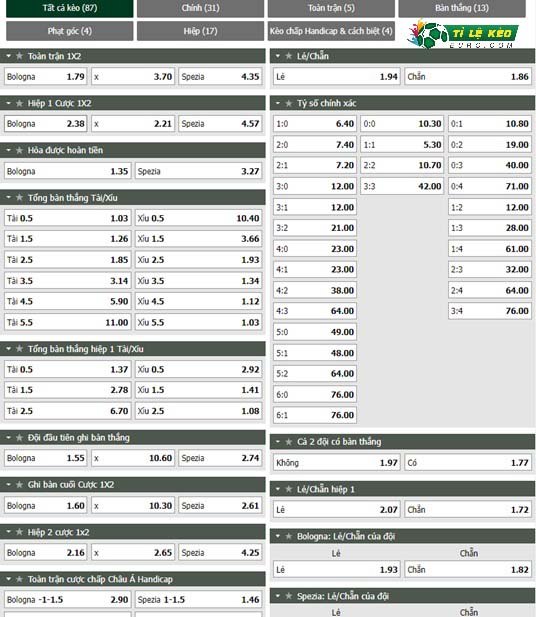This screenshot has height=617, width=536.
Task: Favorite the Đội đầu tiên ghi bàn thắng star
Action: tap(19, 438)
